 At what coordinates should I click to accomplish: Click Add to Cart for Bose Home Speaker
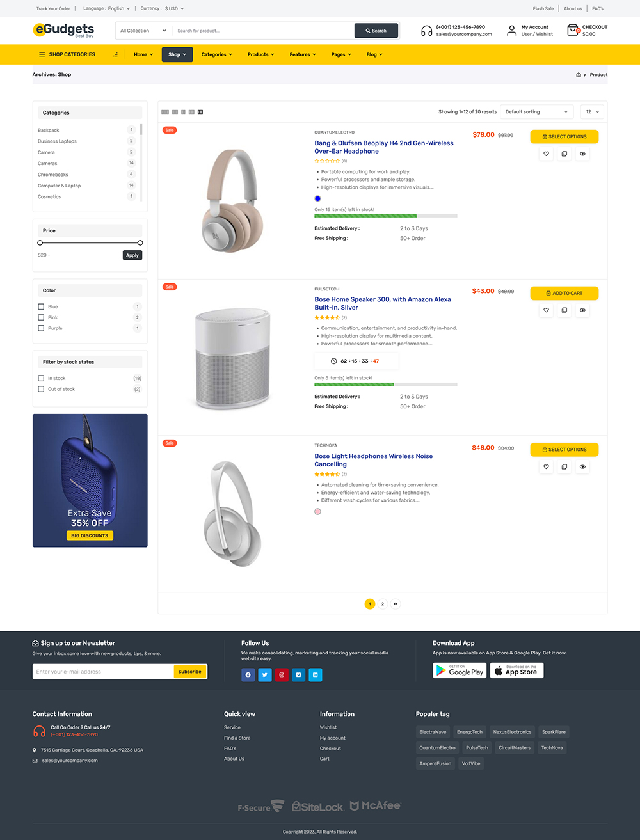coord(564,293)
